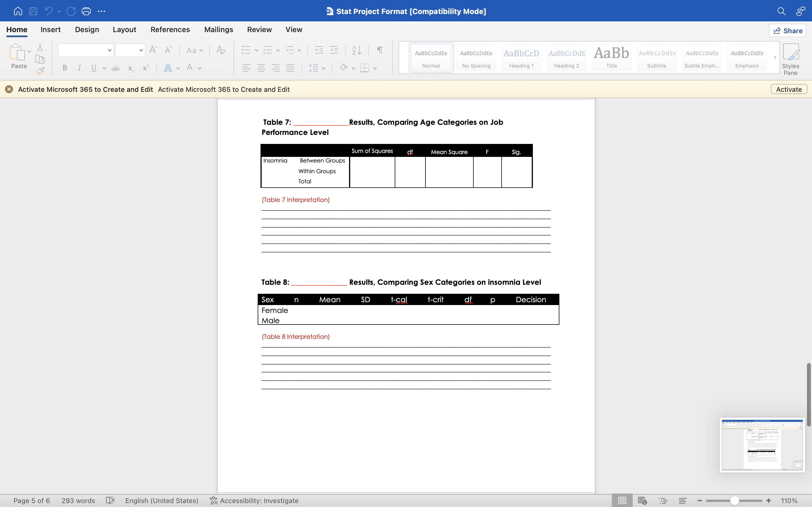812x507 pixels.
Task: Open the References tab
Action: (170, 30)
